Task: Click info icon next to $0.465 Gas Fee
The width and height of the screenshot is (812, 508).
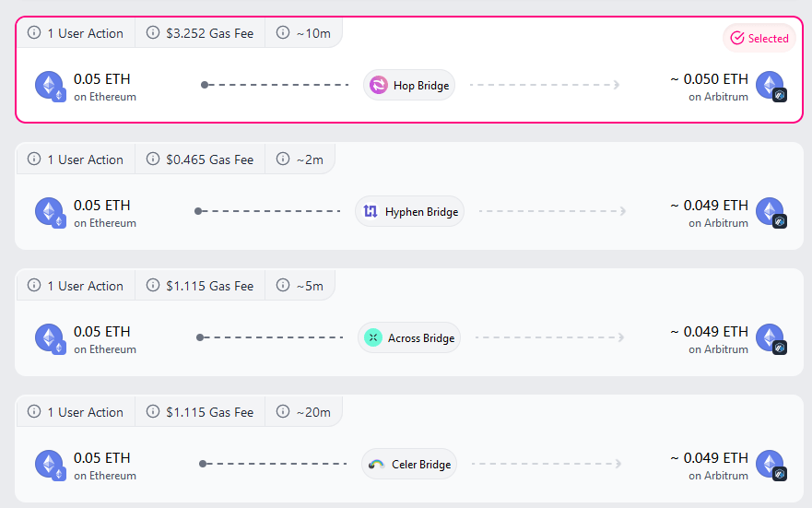Action: point(153,159)
